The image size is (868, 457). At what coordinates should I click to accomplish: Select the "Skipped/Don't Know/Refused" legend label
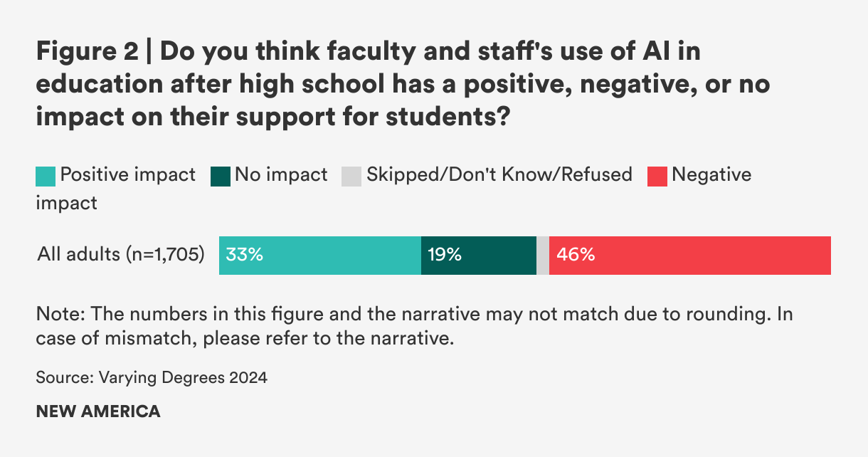coord(499,174)
